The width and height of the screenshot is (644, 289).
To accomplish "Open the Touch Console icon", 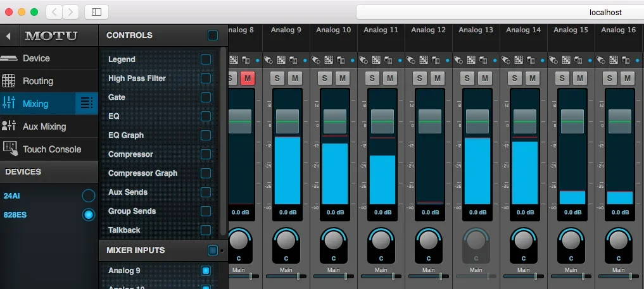I will click(9, 149).
